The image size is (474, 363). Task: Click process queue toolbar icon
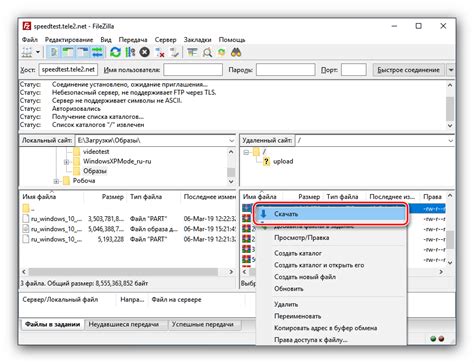click(130, 52)
